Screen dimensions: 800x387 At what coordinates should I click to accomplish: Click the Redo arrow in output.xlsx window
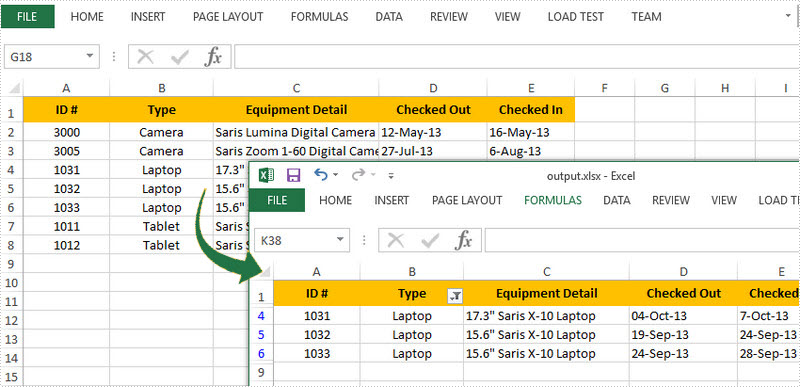(x=359, y=175)
